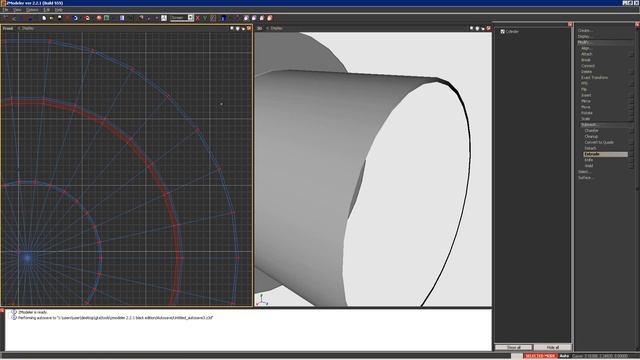This screenshot has width=640, height=360.
Task: Open the Front viewport name menu
Action: [x=8, y=29]
